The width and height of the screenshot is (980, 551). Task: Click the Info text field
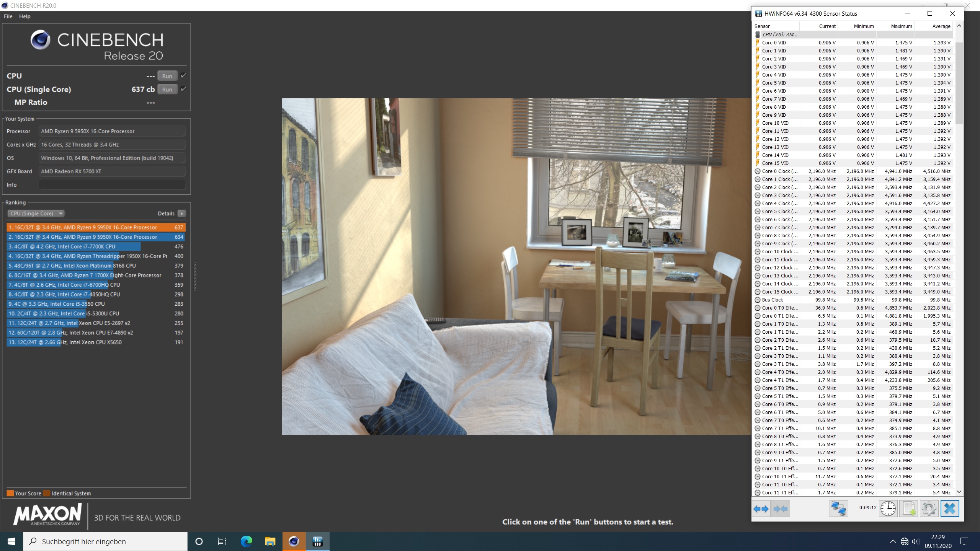click(x=112, y=185)
